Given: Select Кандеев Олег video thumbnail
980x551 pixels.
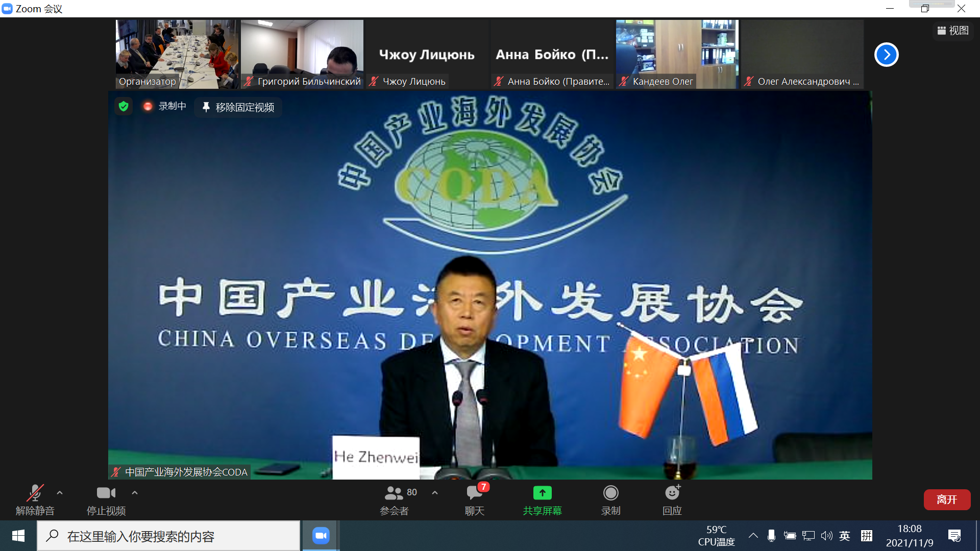Looking at the screenshot, I should (677, 54).
